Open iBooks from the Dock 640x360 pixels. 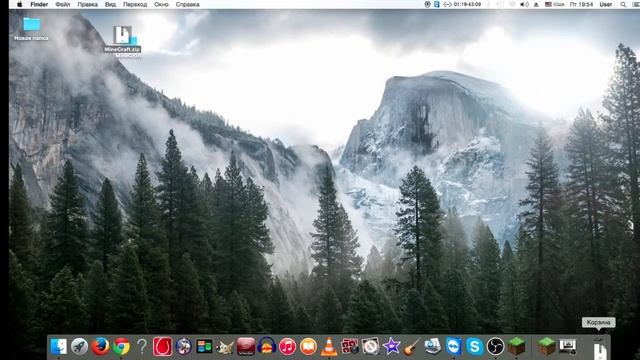click(308, 347)
